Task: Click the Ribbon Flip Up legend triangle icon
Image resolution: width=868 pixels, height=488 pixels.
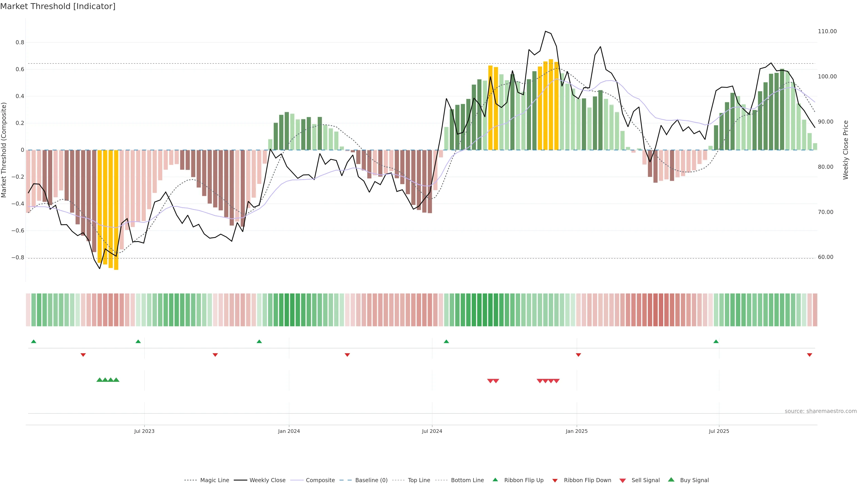Action: coord(495,480)
